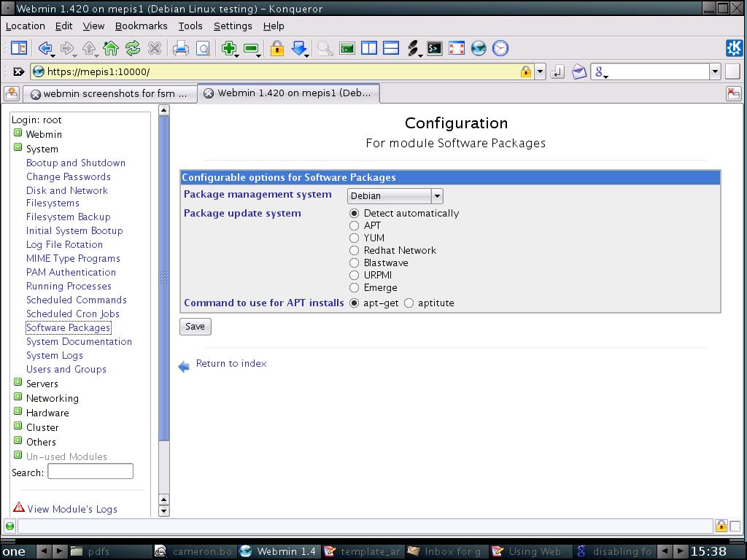Switch to full screen mode icon

457,48
